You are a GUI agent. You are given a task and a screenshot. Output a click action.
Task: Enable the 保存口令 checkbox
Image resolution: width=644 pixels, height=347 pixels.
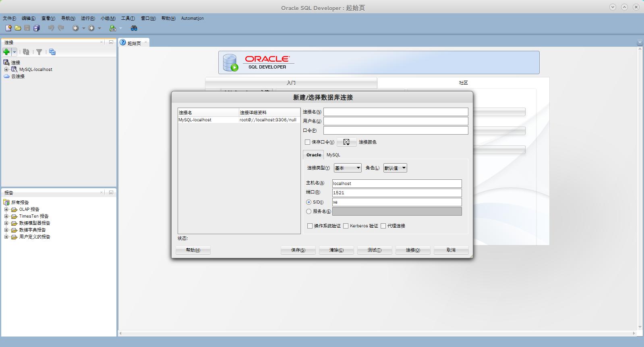point(308,142)
